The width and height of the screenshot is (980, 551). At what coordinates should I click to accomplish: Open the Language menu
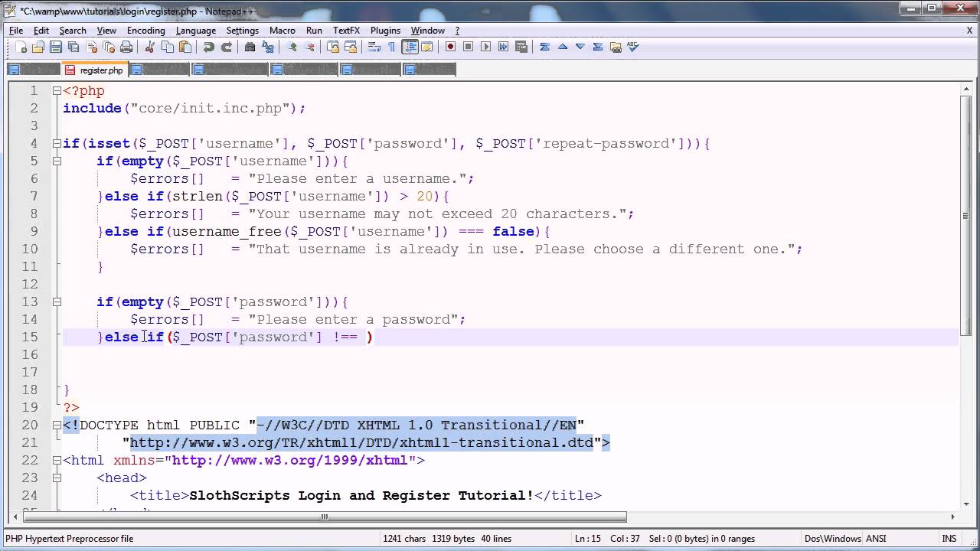coord(196,31)
